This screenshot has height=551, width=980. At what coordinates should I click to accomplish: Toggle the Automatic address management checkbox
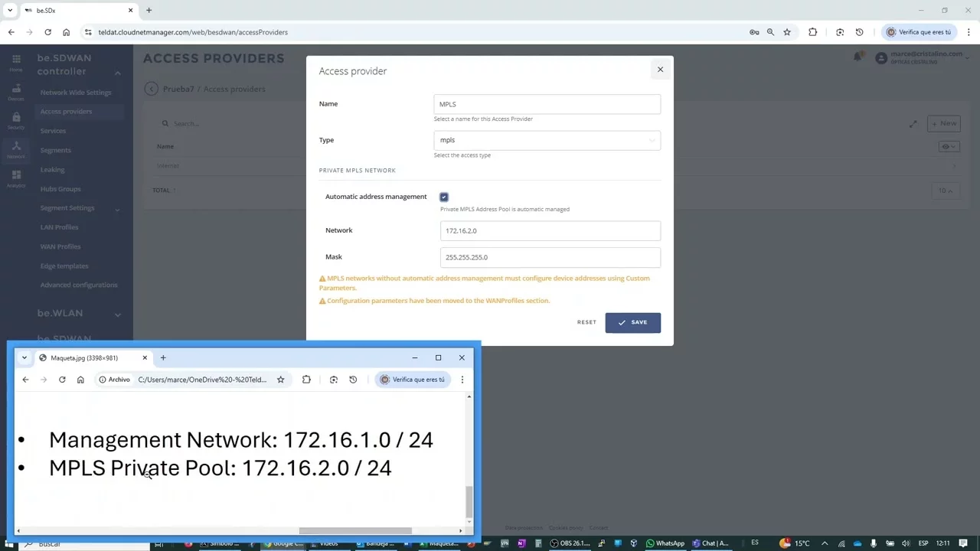444,197
